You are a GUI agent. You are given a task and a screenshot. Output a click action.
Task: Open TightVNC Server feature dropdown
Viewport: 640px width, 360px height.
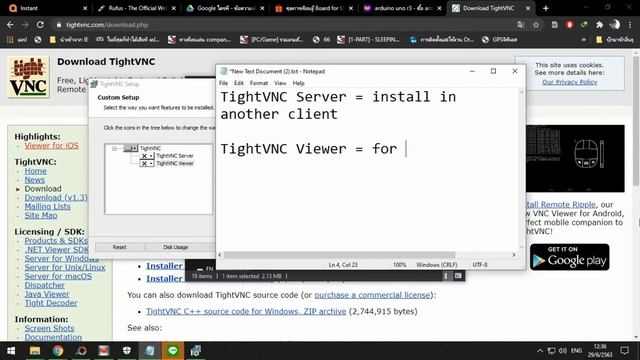(147, 156)
